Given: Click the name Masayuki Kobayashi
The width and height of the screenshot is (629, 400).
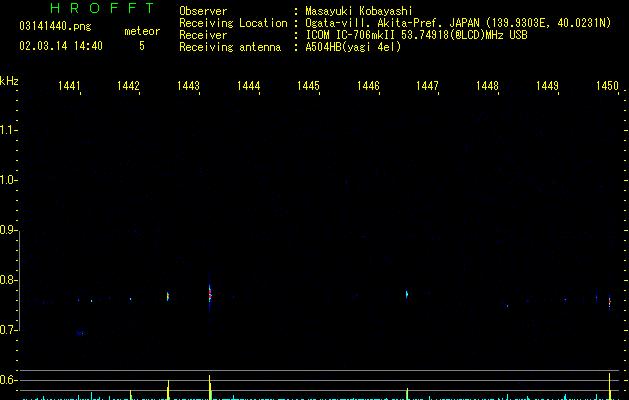Looking at the screenshot, I should coord(359,11).
